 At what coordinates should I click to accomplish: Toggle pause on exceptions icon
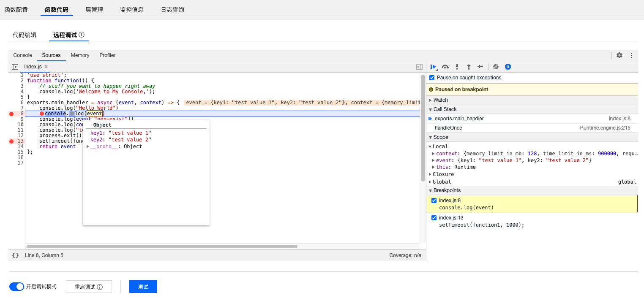coord(508,67)
